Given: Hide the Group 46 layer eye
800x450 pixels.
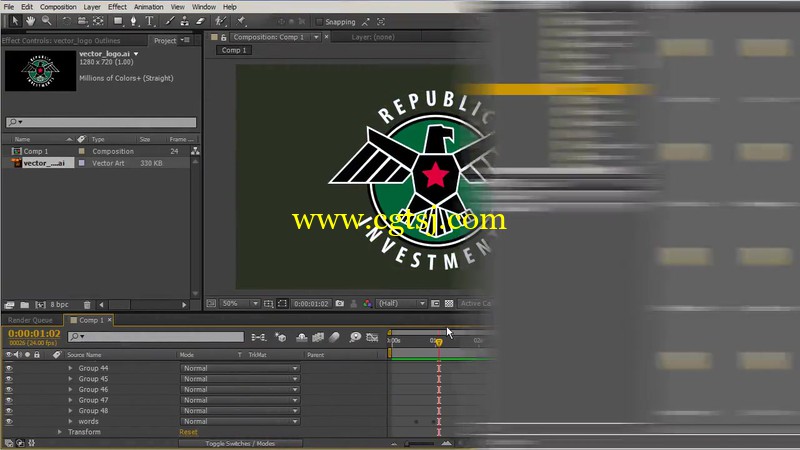Looking at the screenshot, I should pyautogui.click(x=9, y=389).
